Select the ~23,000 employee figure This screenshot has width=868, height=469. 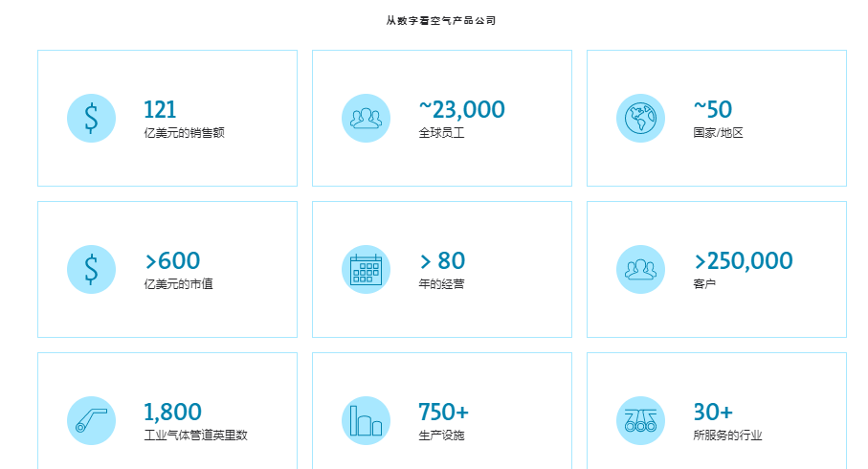pos(461,110)
